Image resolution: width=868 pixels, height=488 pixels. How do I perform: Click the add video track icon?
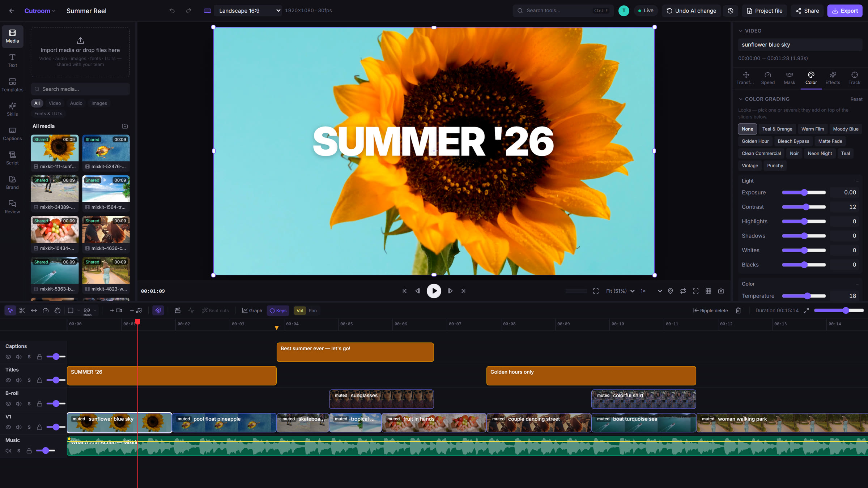(116, 311)
